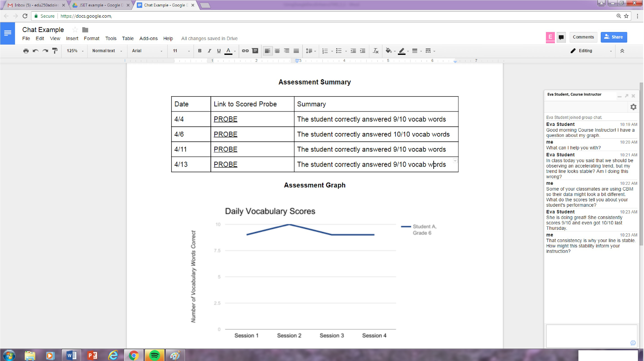Open the line spacing dropdown
Image resolution: width=644 pixels, height=361 pixels.
[x=311, y=51]
